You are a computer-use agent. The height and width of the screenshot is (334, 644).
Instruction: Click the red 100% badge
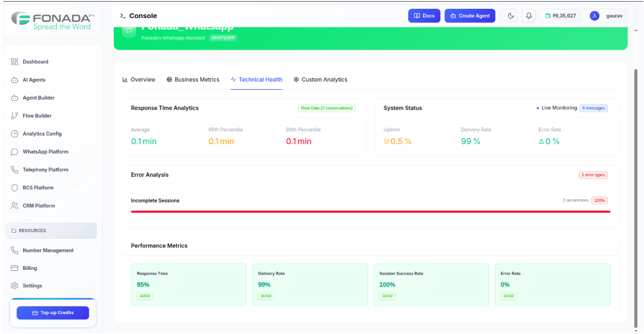600,200
